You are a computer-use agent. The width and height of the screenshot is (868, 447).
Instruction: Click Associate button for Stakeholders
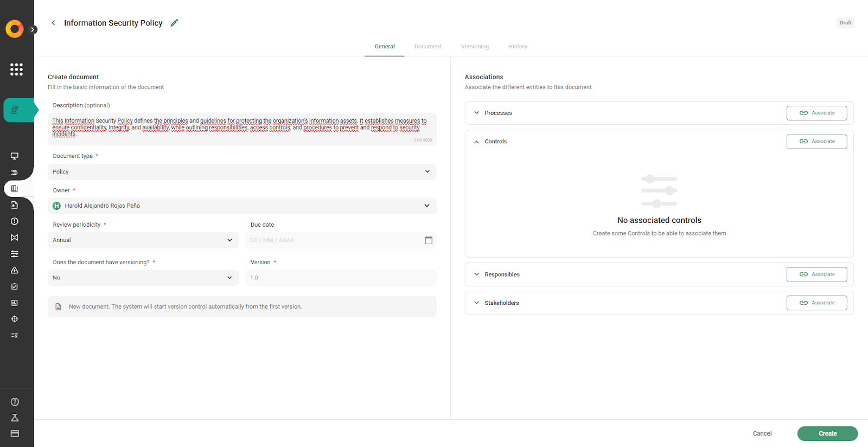click(x=816, y=303)
